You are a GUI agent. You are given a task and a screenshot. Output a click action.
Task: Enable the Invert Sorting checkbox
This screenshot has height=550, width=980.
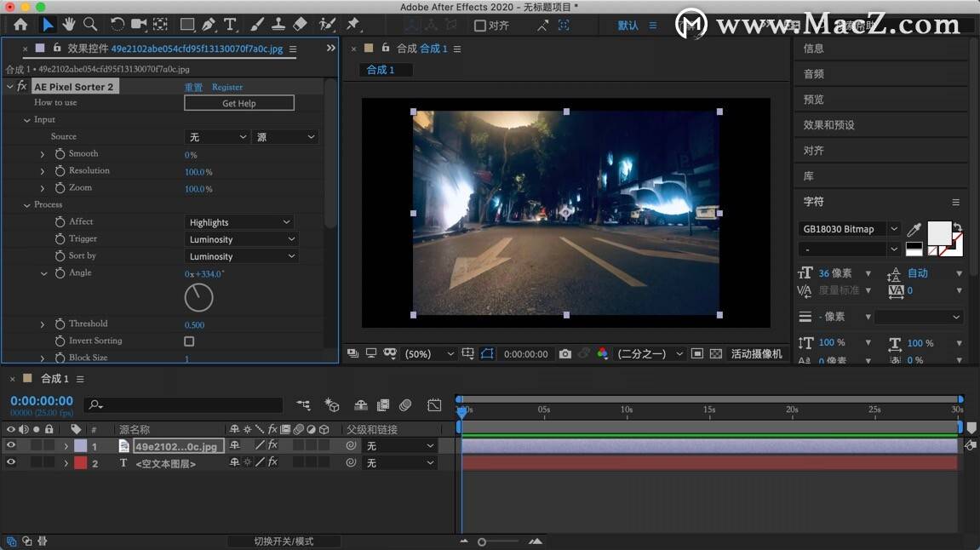[x=189, y=341]
